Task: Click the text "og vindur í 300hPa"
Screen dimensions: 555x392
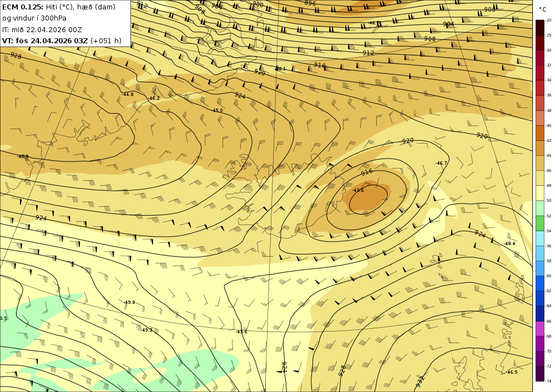Action: coord(34,18)
